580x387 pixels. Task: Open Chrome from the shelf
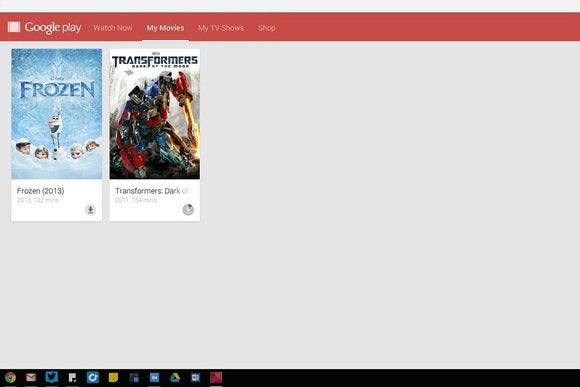[11, 377]
